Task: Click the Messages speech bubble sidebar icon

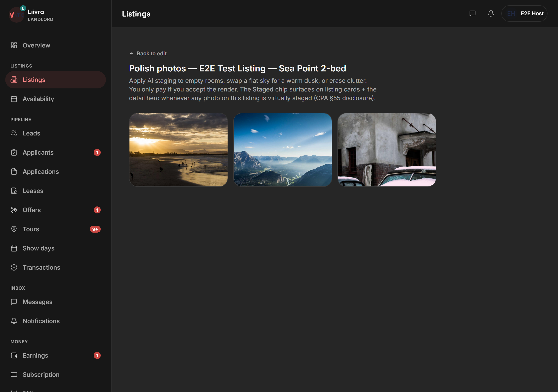Action: point(14,302)
